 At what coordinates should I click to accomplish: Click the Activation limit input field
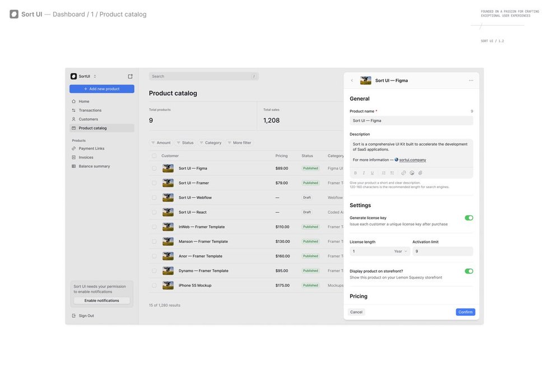[443, 251]
